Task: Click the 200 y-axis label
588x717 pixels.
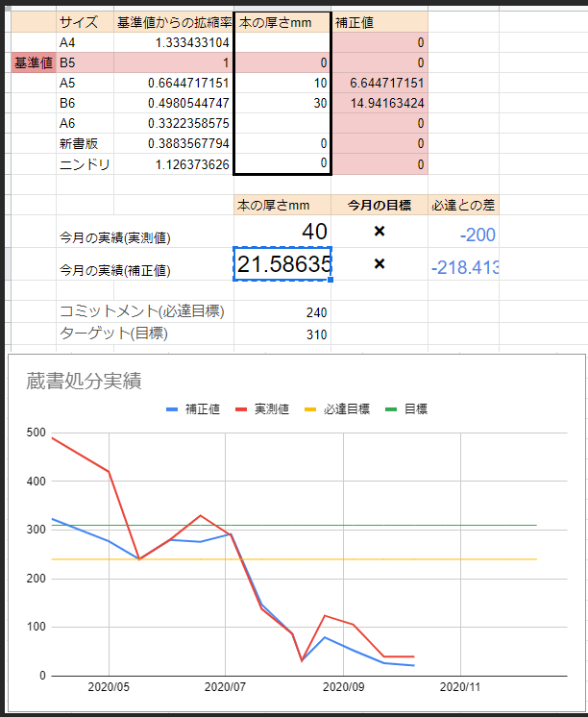Action: pyautogui.click(x=37, y=579)
